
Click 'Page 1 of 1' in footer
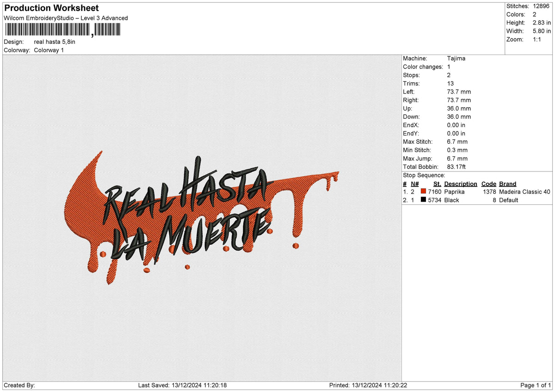tap(536, 385)
